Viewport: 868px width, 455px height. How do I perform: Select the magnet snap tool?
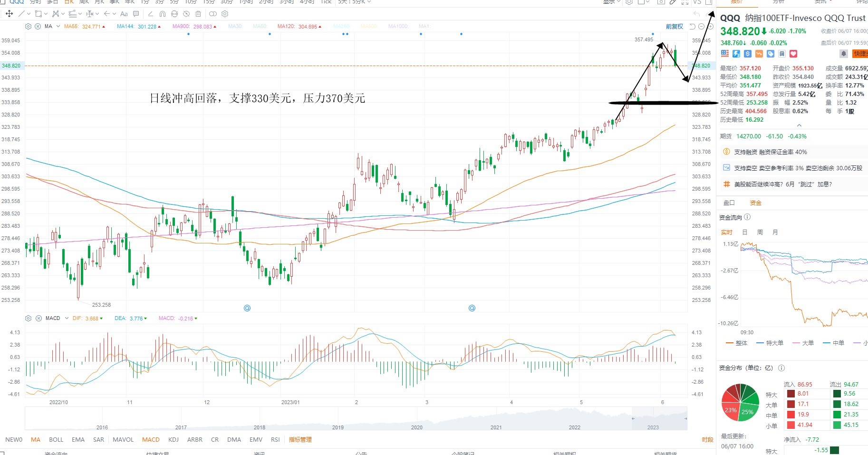[x=163, y=14]
